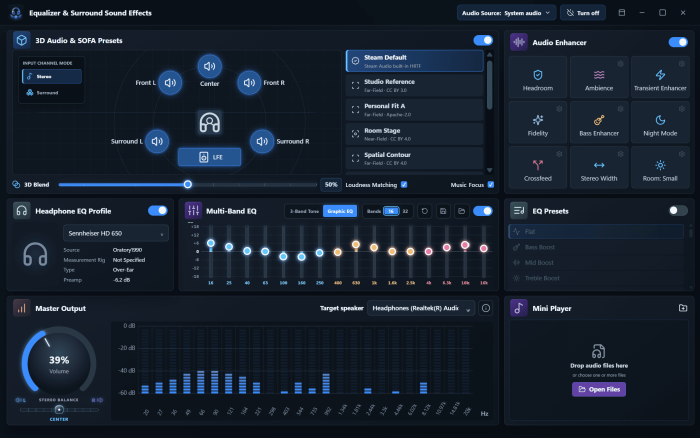This screenshot has height=438, width=700.
Task: Open the Headroom enhancer tile
Action: [x=538, y=77]
